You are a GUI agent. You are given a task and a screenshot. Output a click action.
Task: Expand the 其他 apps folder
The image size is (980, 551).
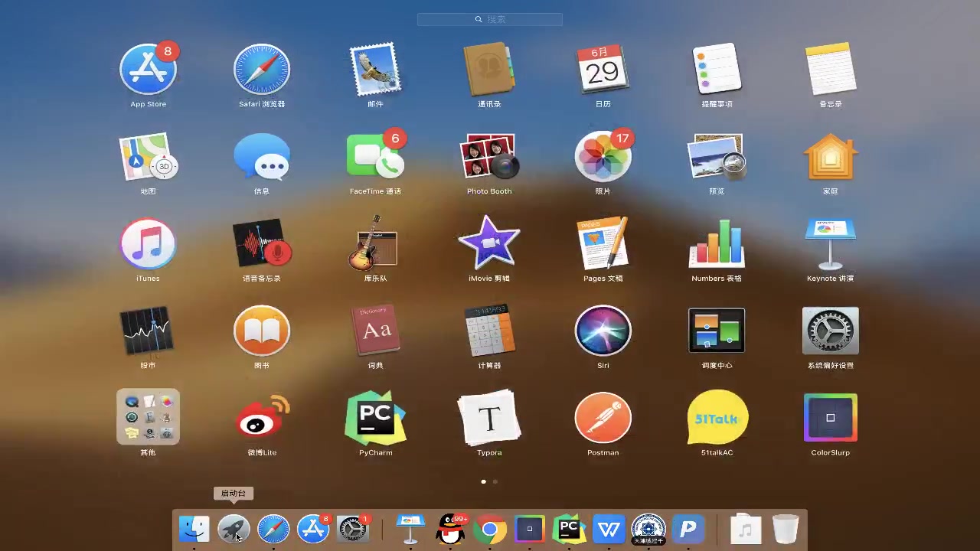pyautogui.click(x=148, y=417)
